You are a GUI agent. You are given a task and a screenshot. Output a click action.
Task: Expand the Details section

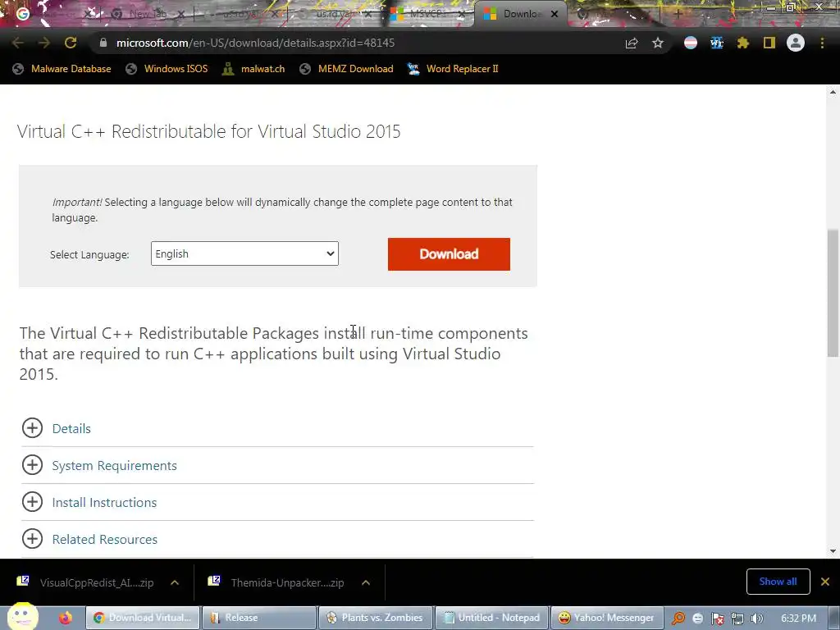[x=71, y=428]
